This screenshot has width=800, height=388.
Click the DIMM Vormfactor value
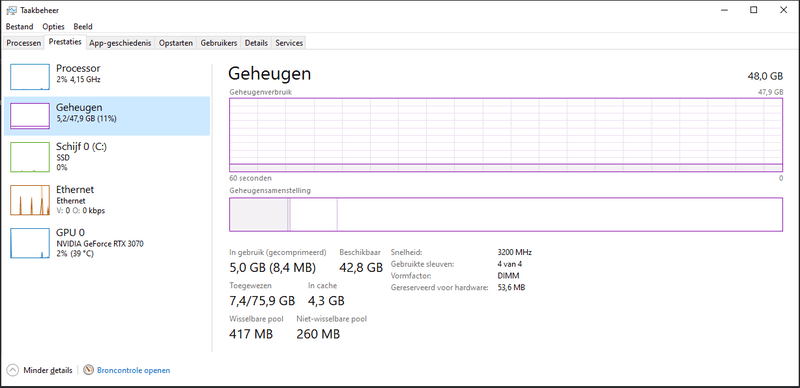508,276
